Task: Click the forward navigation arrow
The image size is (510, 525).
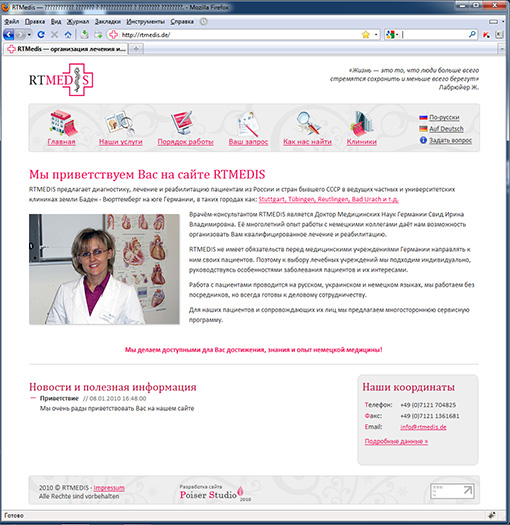Action: click(20, 34)
